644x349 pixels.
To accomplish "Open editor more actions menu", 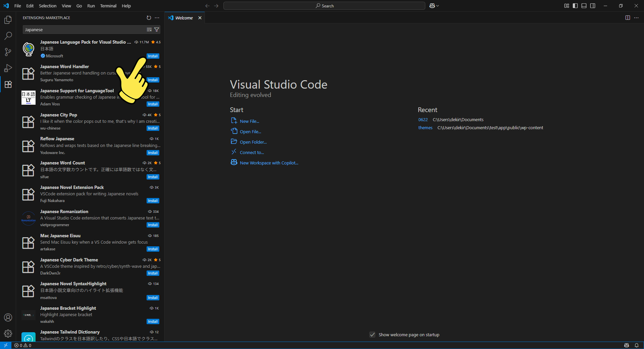I will pyautogui.click(x=636, y=18).
